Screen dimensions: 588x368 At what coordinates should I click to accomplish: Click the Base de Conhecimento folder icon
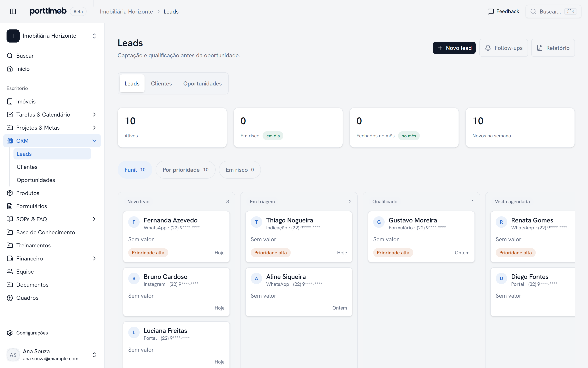tap(10, 232)
